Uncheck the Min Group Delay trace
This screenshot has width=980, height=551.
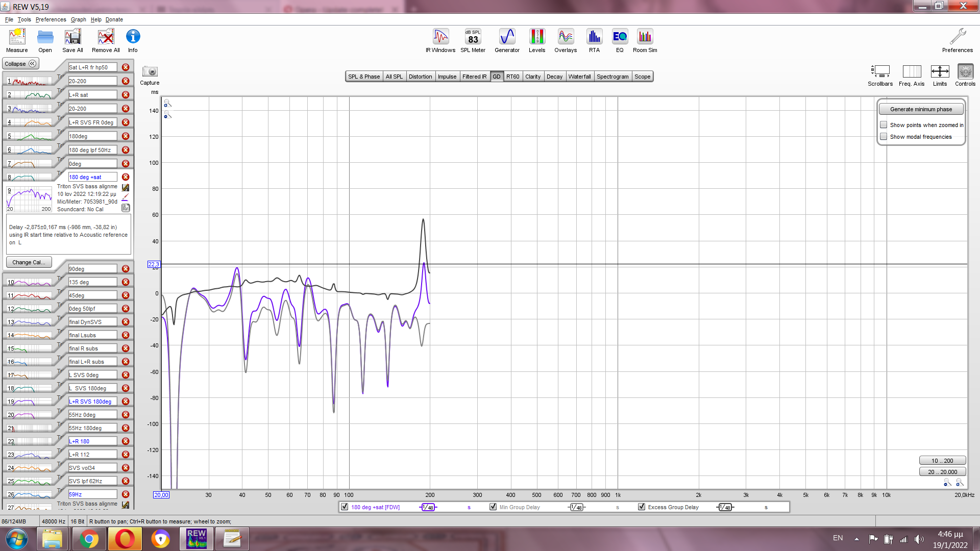(x=493, y=507)
